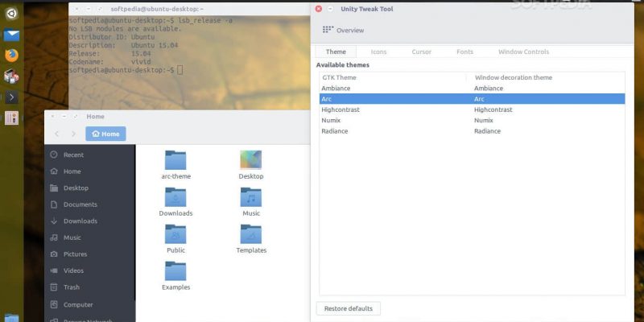Open the Ubuntu Dash launcher icon
The height and width of the screenshot is (322, 644).
click(11, 14)
